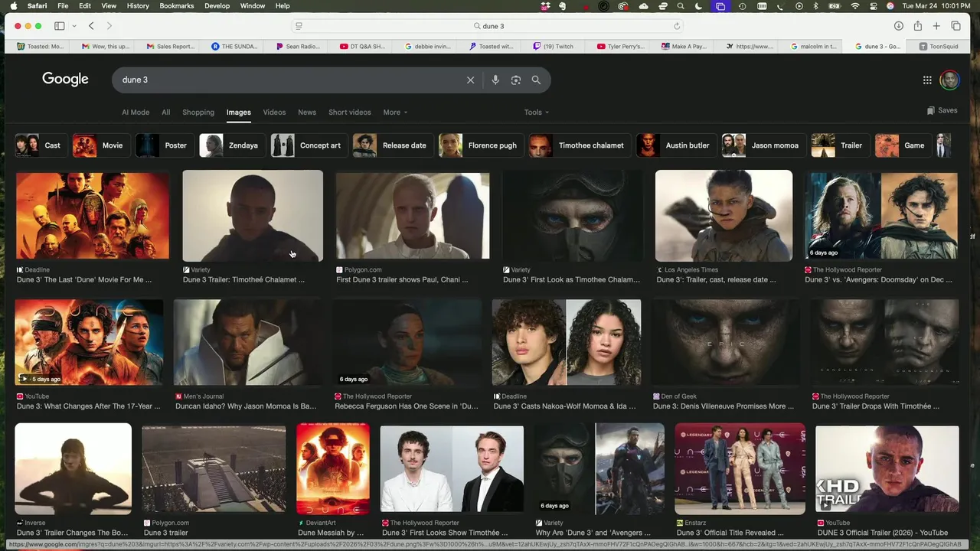980x551 pixels.
Task: Open the Safari Share button
Action: (x=917, y=26)
